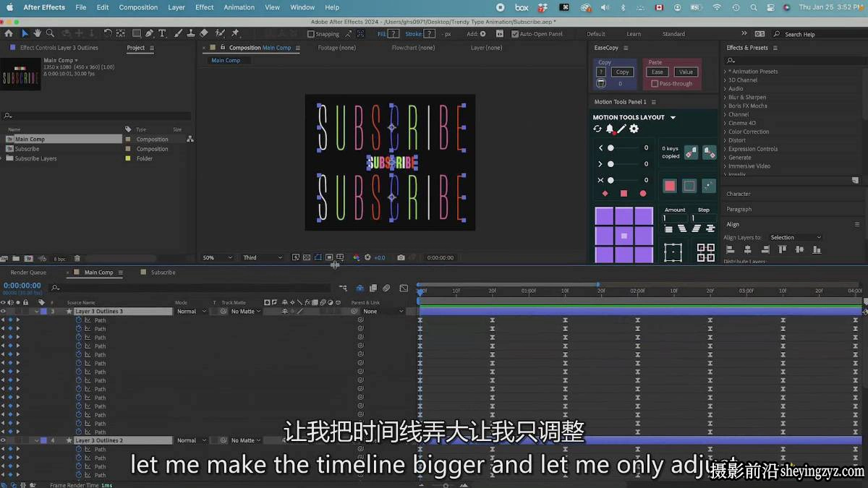The width and height of the screenshot is (868, 488).
Task: Delete selected project item trash icon
Action: point(77,258)
